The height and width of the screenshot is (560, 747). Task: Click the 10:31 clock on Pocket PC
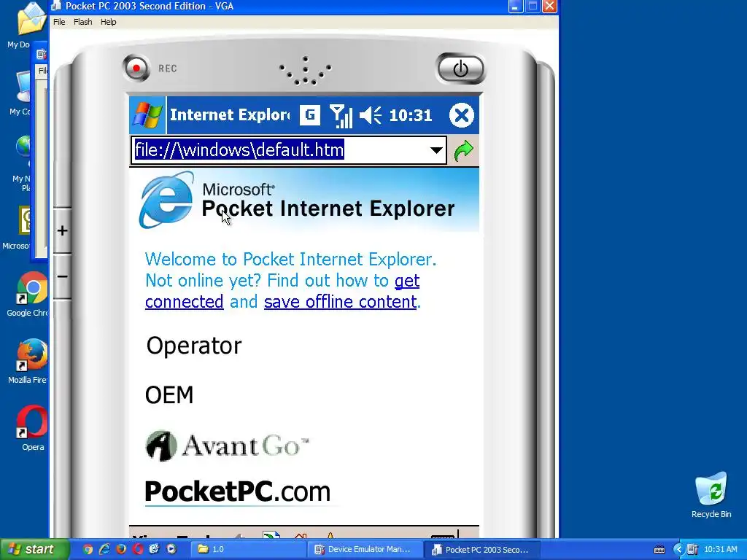click(x=410, y=115)
